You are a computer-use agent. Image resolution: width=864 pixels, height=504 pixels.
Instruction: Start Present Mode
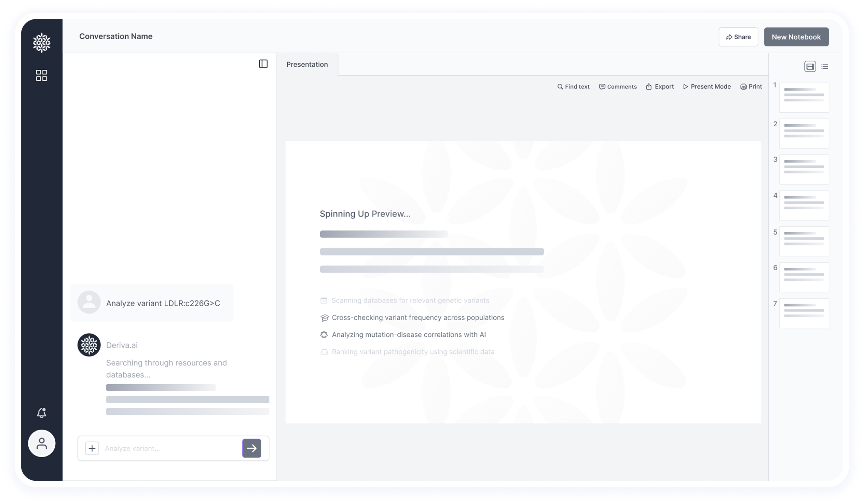tap(707, 87)
